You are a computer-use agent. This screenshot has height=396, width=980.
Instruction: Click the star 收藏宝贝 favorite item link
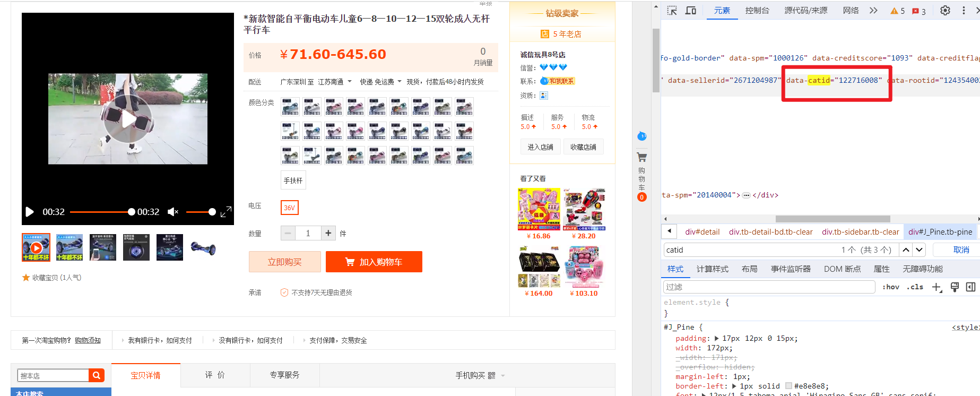51,278
